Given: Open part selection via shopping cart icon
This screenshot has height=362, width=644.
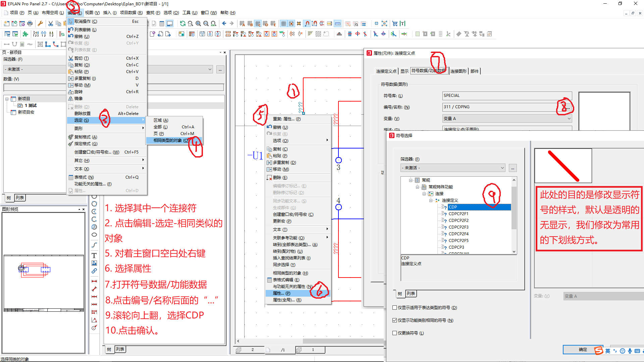Looking at the screenshot, I should click(x=395, y=23).
